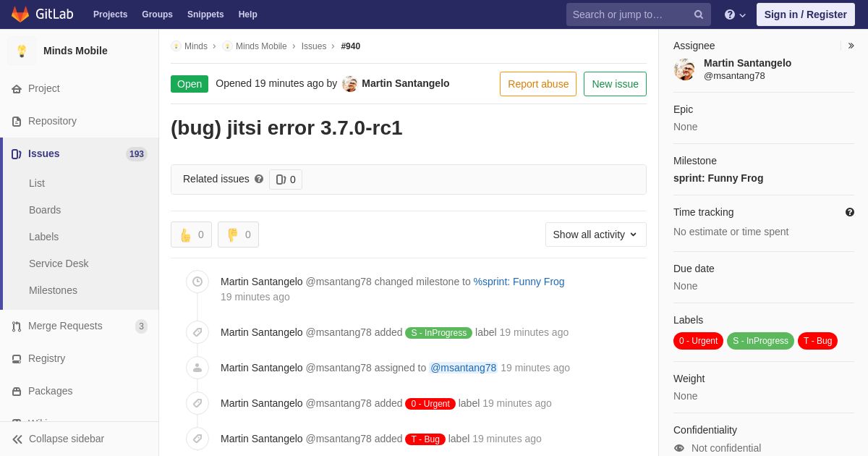
Task: Click the Not confidential eye icon
Action: tap(679, 448)
